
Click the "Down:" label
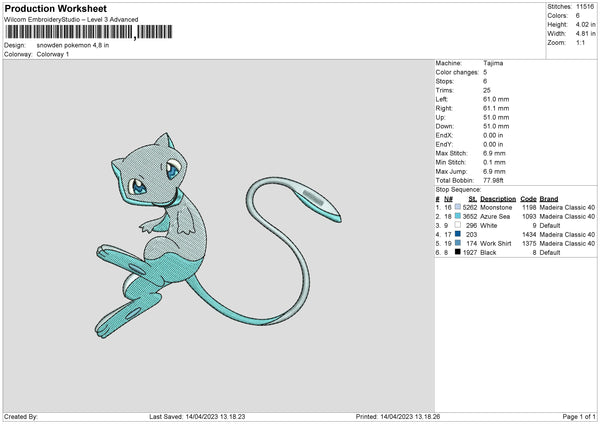coord(445,126)
